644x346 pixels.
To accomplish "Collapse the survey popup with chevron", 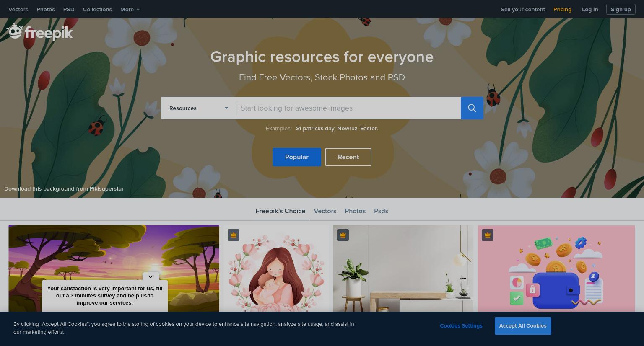I will point(151,276).
